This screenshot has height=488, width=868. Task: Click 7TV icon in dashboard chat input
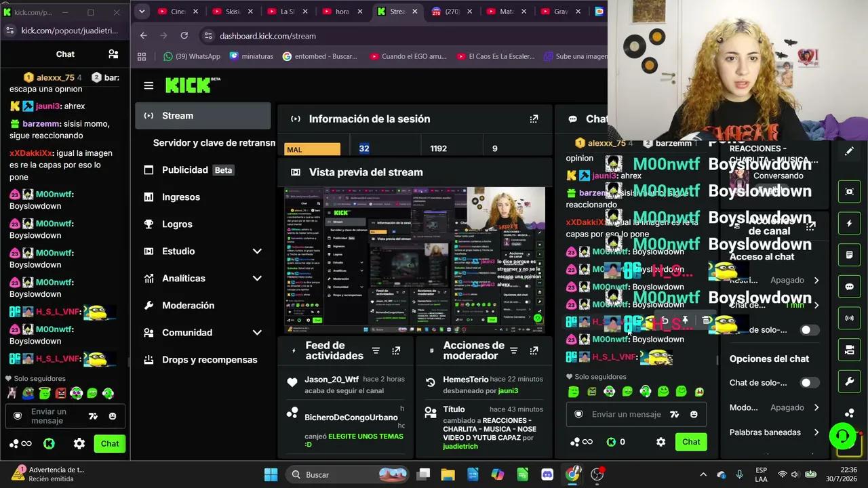[674, 414]
